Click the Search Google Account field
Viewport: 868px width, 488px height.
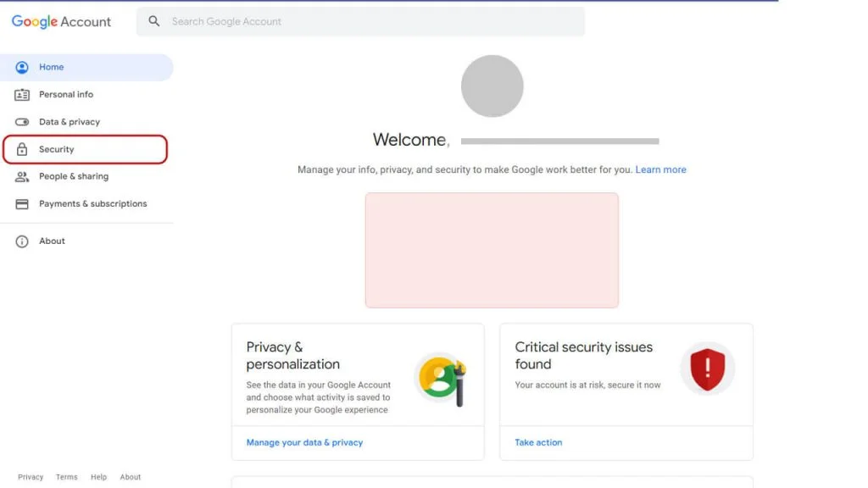click(360, 21)
